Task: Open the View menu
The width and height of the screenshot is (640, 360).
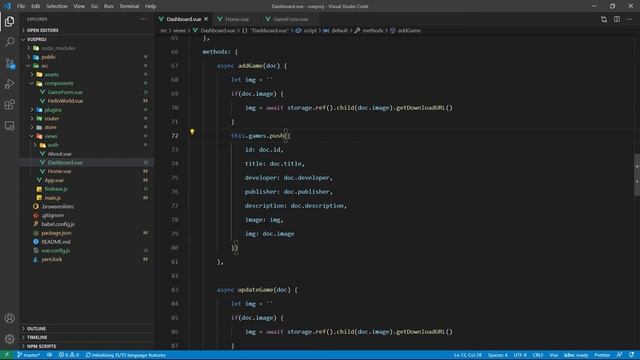Action: coord(79,6)
